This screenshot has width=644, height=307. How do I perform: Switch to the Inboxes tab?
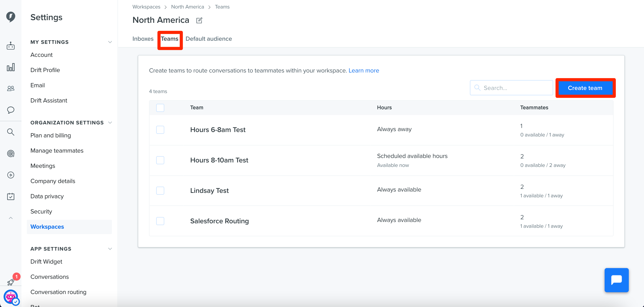coord(143,39)
